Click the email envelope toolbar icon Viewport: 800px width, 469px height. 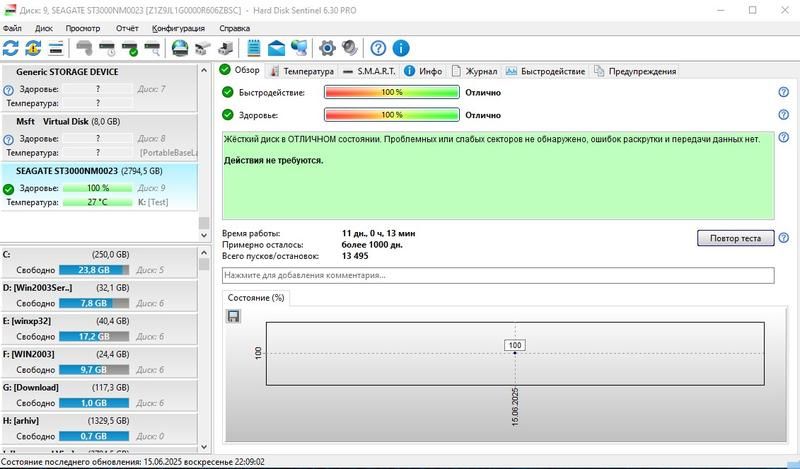(277, 48)
